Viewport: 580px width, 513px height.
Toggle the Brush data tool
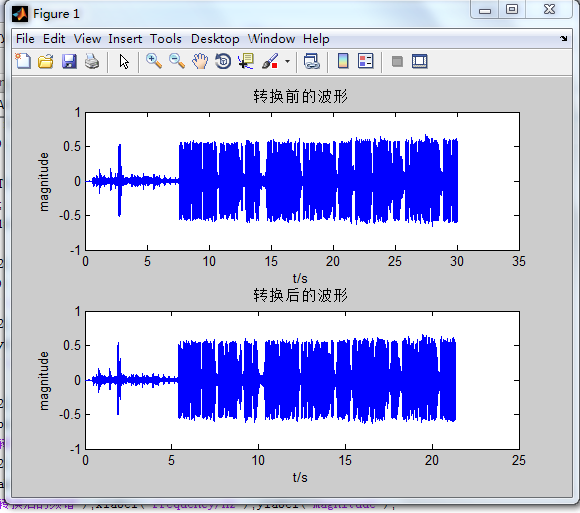click(x=270, y=61)
